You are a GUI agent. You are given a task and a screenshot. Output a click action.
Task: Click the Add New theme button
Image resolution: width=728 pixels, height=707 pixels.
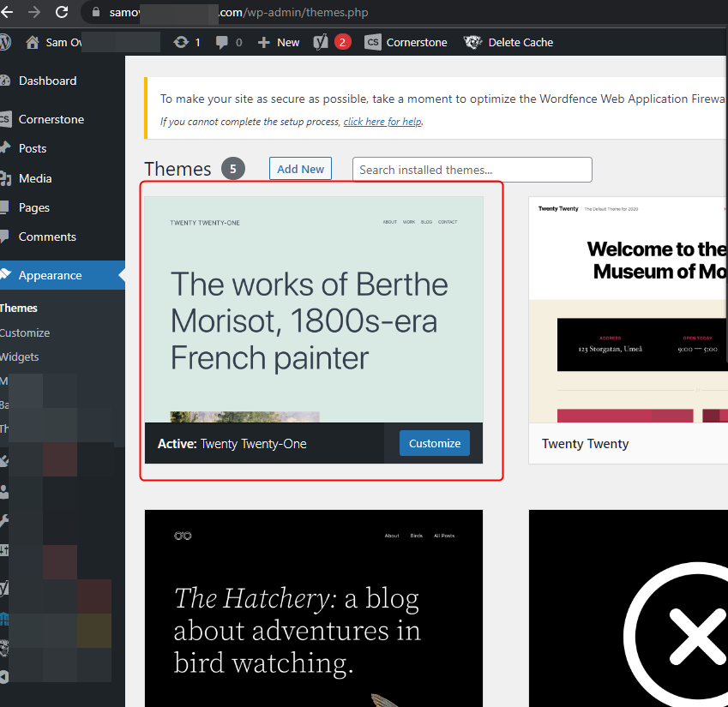click(x=300, y=169)
